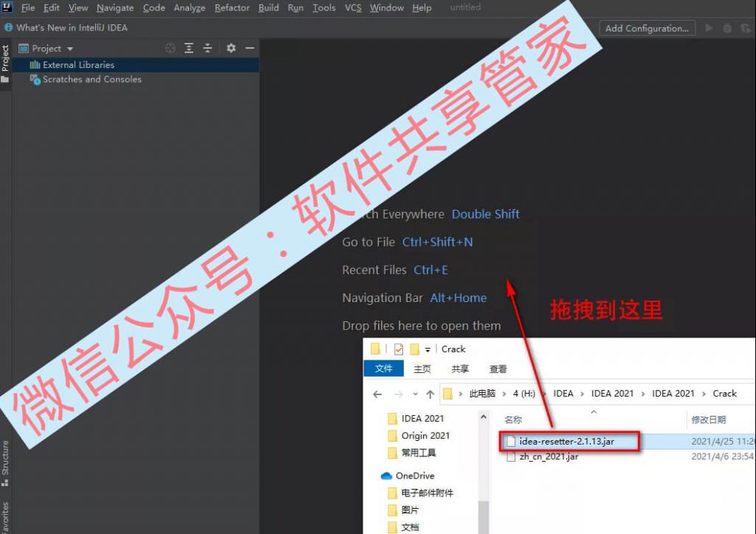Click the info icon beside What's New
This screenshot has height=534, width=756.
pyautogui.click(x=8, y=27)
